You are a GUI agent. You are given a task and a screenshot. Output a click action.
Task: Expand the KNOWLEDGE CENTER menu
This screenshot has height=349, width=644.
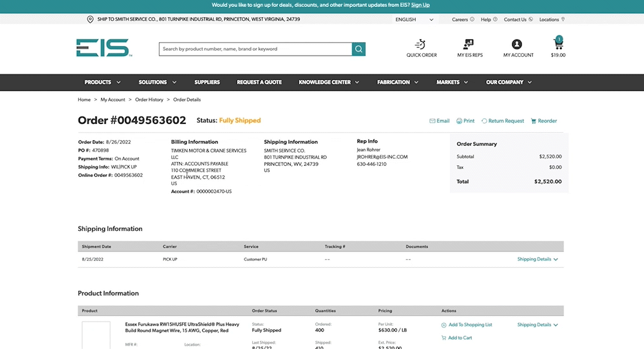tap(329, 82)
